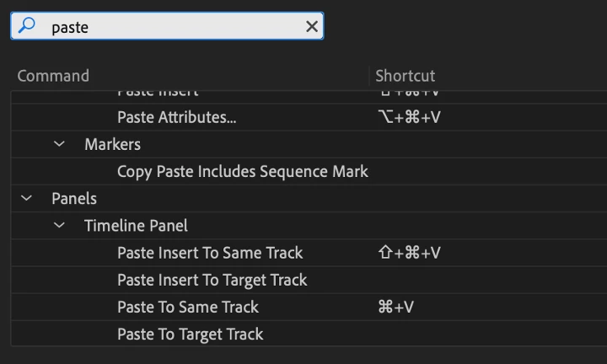607x364 pixels.
Task: Edit the Option+Cmd+V shortcut for Paste Attributes
Action: (x=410, y=117)
